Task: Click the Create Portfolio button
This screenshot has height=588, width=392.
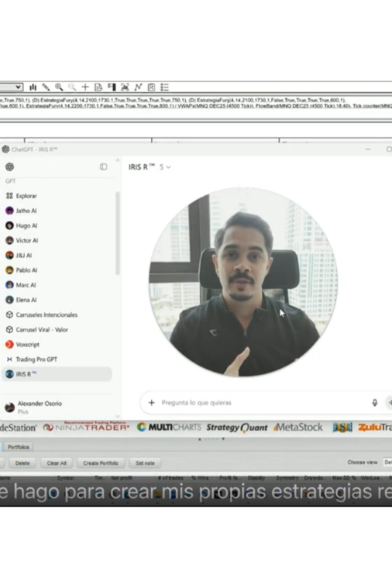Action: (101, 463)
